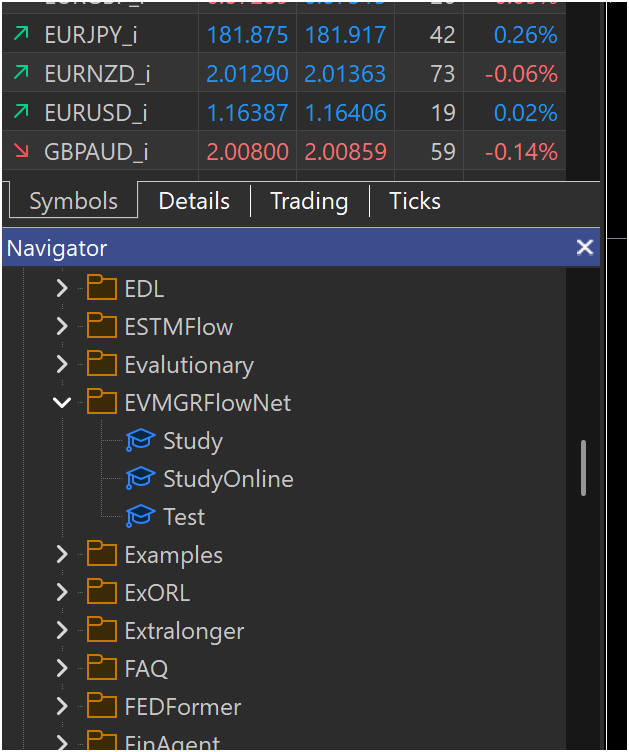Select the Evalutionary folder label
This screenshot has width=629, height=752.
[189, 365]
